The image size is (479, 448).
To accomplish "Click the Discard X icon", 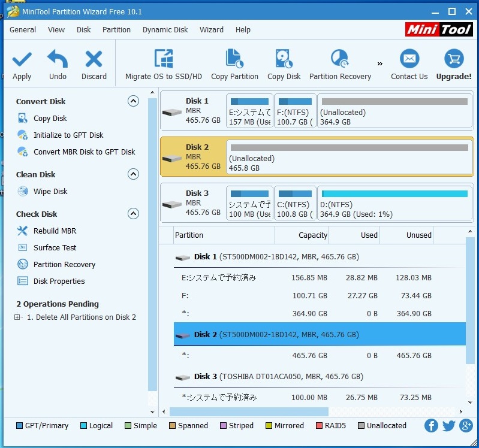I will (94, 59).
